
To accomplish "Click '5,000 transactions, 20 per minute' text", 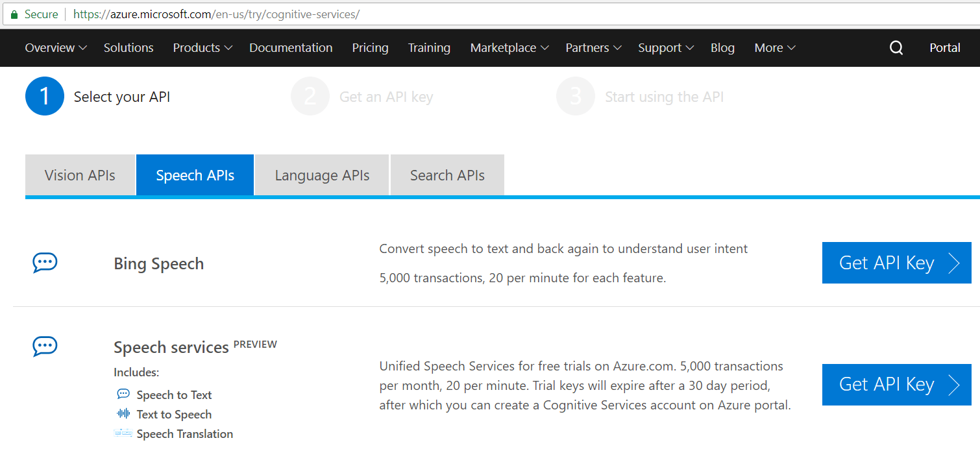I will pyautogui.click(x=522, y=278).
